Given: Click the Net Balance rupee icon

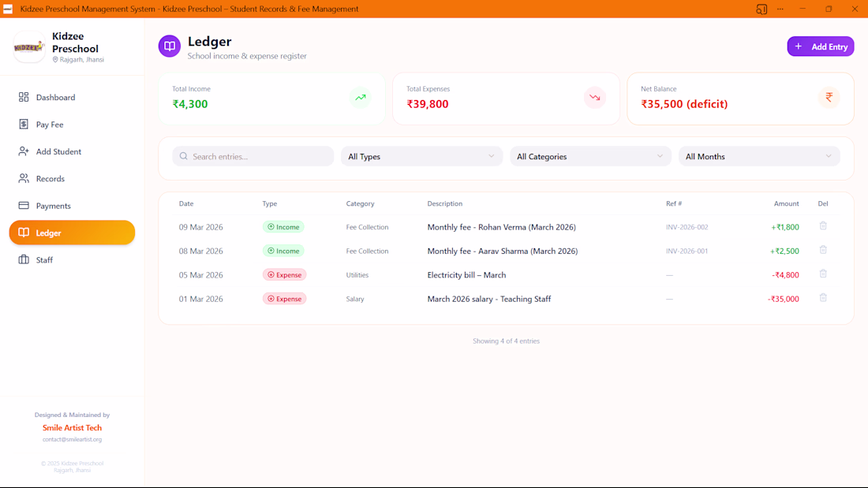Looking at the screenshot, I should pos(829,98).
